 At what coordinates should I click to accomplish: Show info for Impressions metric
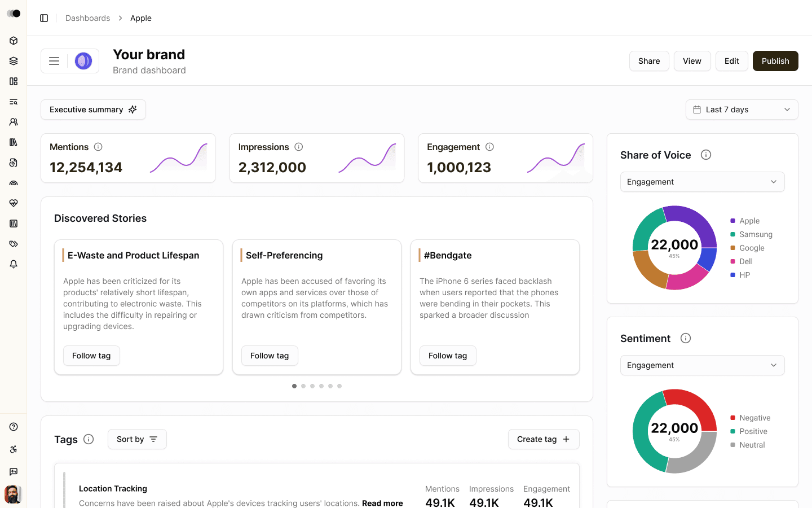(299, 147)
